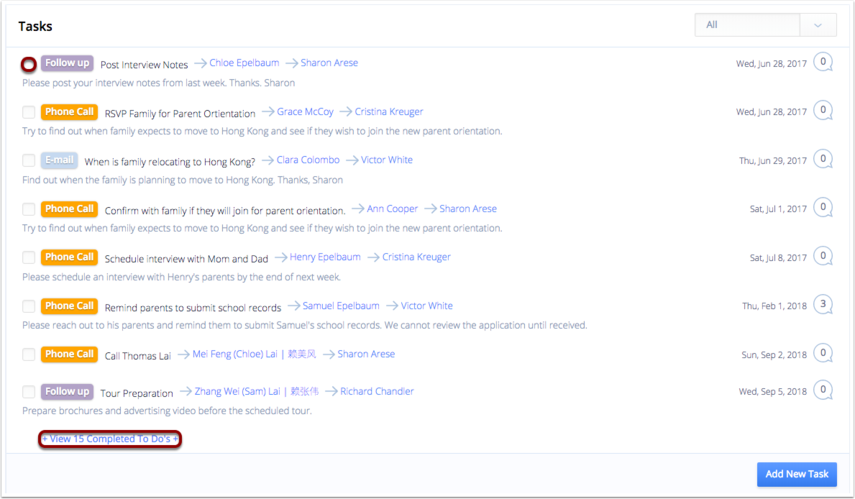
Task: Click Phone Call tag on RSVP Family task
Action: click(69, 112)
